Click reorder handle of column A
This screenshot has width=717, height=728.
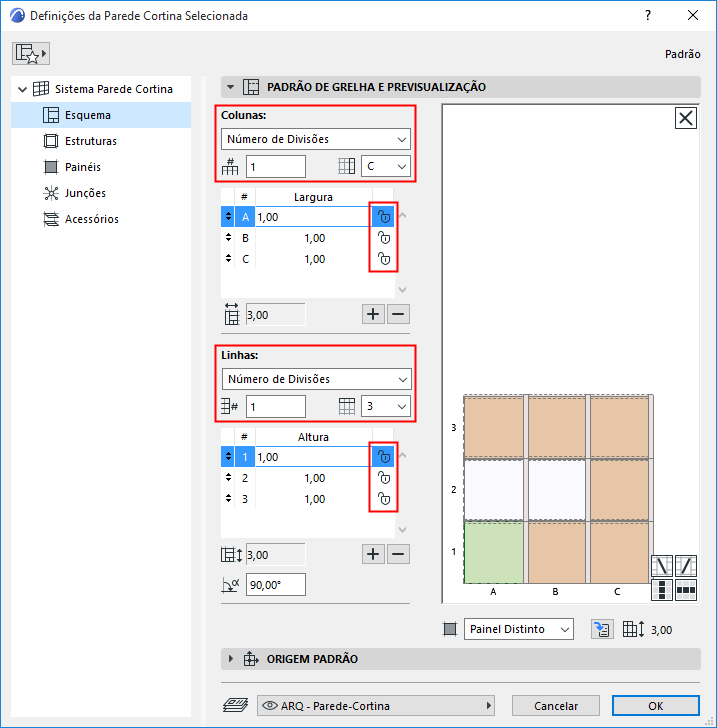point(228,217)
